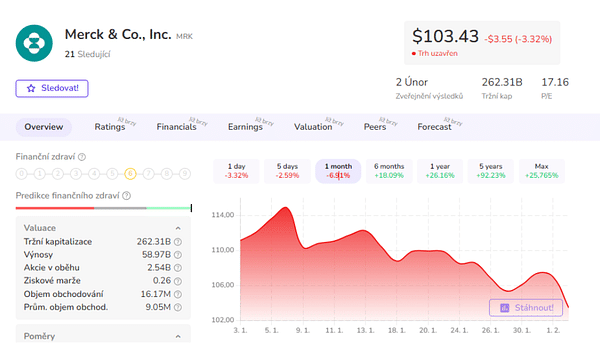This screenshot has width=600, height=360.
Task: Select the Max time range
Action: click(x=542, y=171)
